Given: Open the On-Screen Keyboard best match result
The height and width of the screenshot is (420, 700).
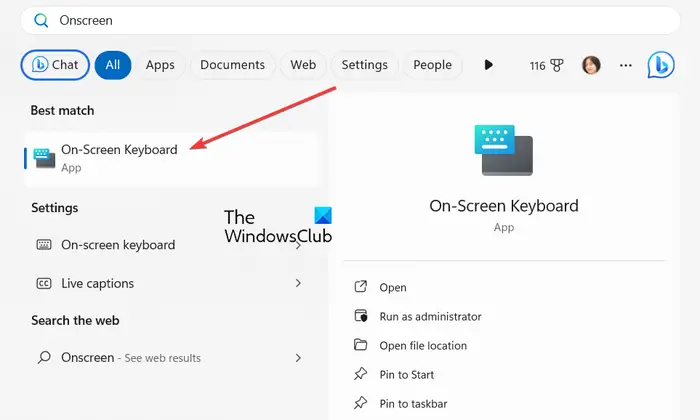Looking at the screenshot, I should click(x=171, y=159).
